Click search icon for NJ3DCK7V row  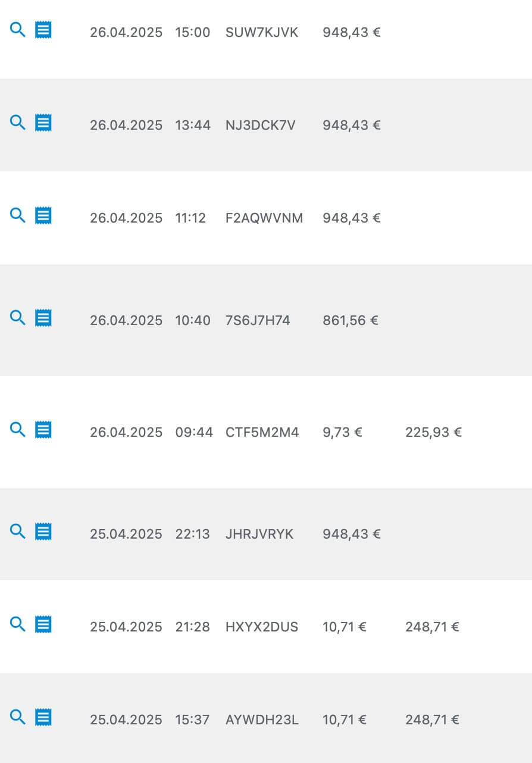click(18, 123)
